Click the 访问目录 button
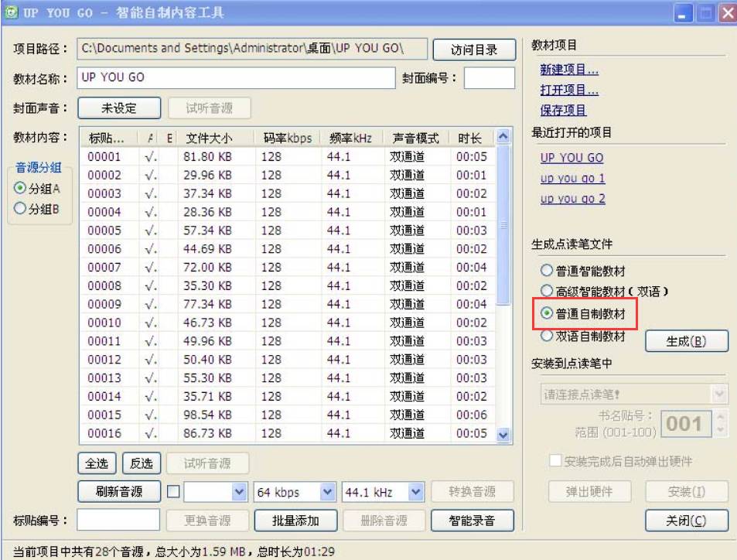 [x=474, y=50]
